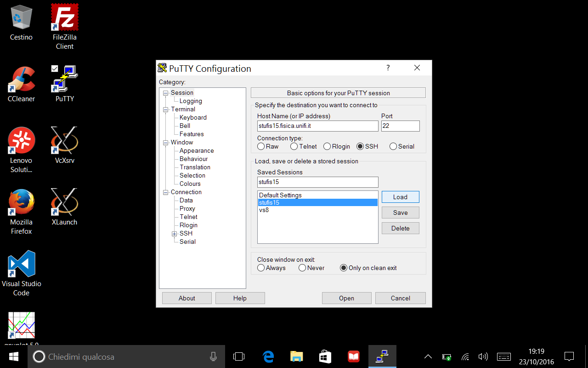
Task: Click the Port input field
Action: (400, 126)
